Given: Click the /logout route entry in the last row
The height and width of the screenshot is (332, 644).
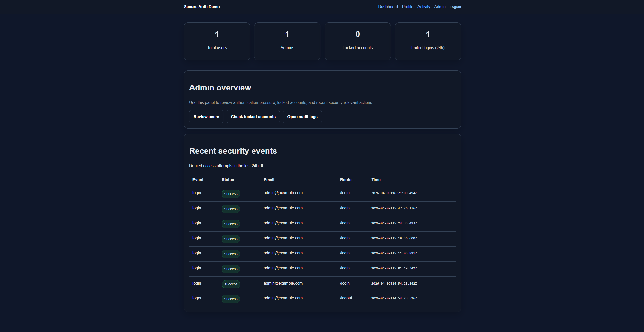Looking at the screenshot, I should click(346, 298).
